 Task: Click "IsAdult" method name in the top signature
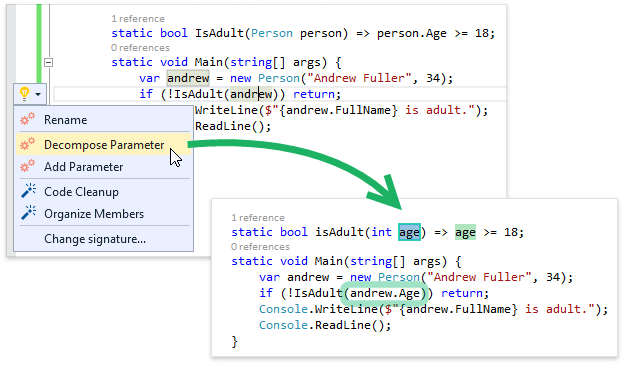(x=219, y=33)
